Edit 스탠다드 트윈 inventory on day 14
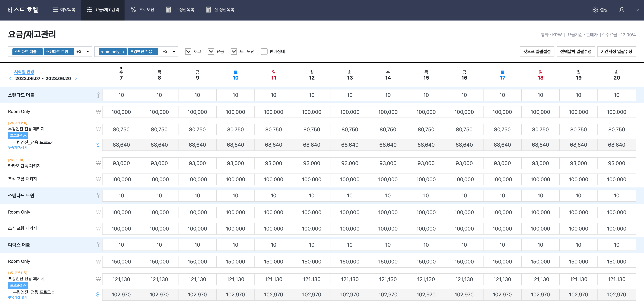The height and width of the screenshot is (306, 644). tap(388, 196)
